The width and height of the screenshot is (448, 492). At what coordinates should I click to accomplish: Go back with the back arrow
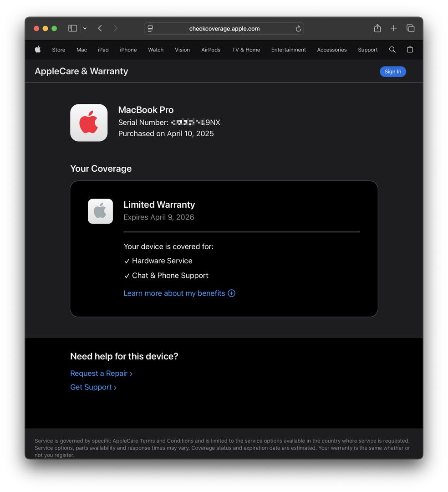coord(100,28)
